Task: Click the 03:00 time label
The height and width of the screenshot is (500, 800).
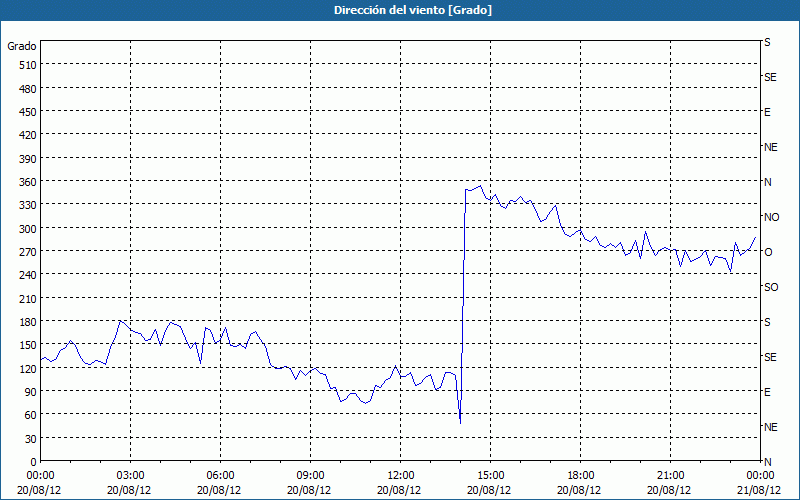Action: (x=130, y=476)
